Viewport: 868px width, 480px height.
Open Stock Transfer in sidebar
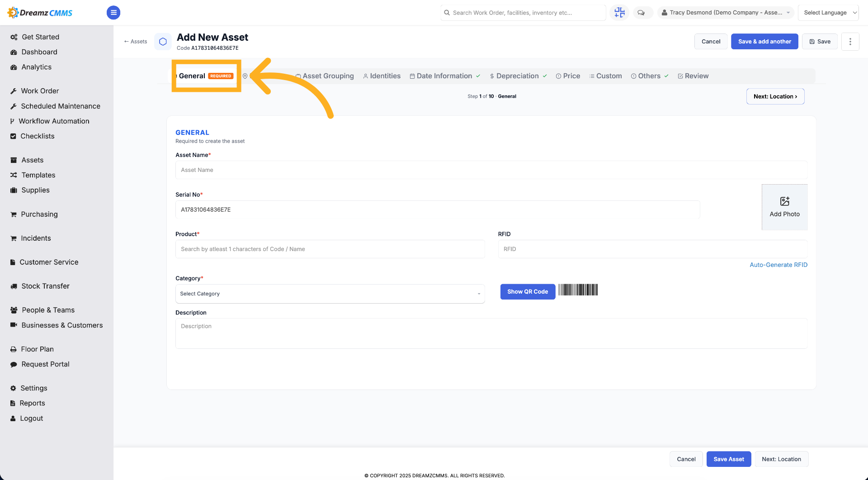pyautogui.click(x=45, y=286)
